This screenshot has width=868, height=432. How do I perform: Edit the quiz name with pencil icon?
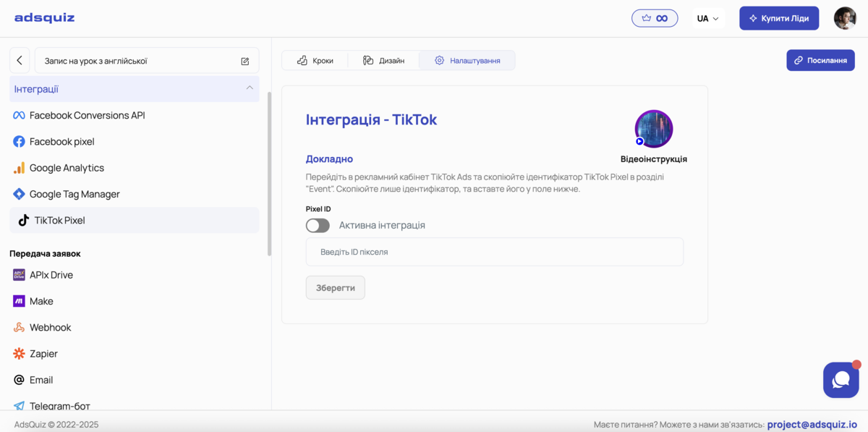point(245,62)
